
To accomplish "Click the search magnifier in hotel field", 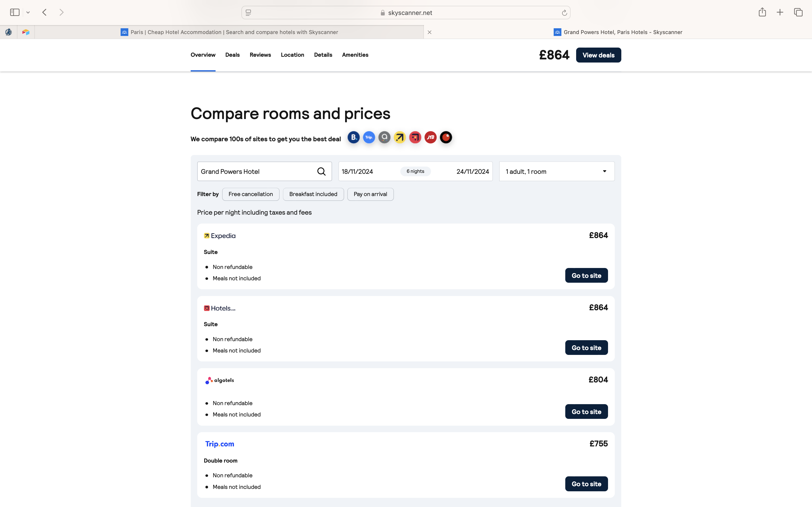I will (x=321, y=172).
